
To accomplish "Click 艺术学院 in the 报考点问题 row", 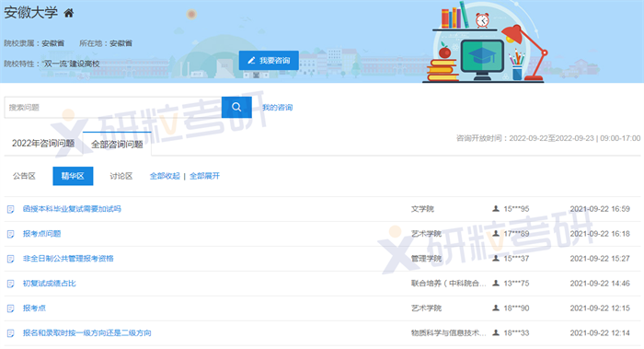I will click(426, 234).
